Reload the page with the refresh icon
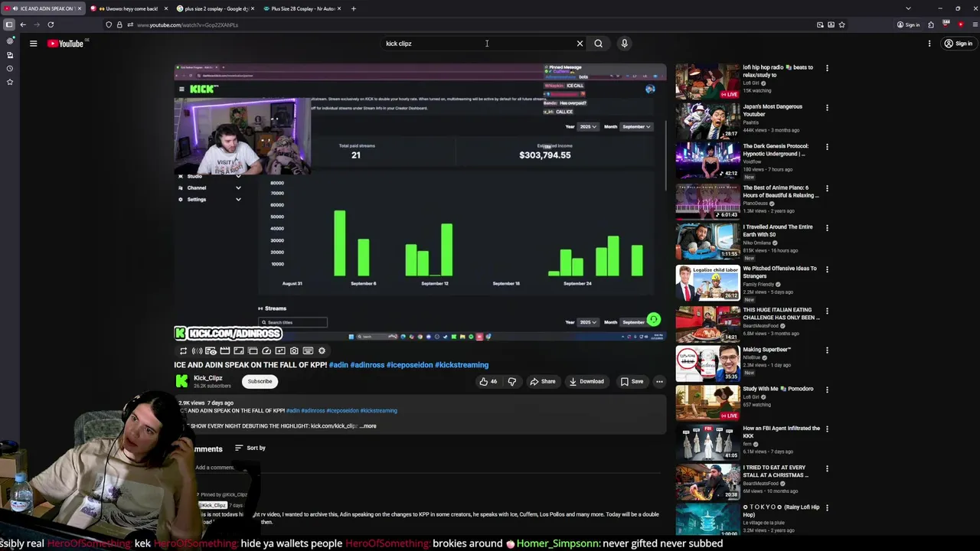Image resolution: width=980 pixels, height=551 pixels. point(51,24)
